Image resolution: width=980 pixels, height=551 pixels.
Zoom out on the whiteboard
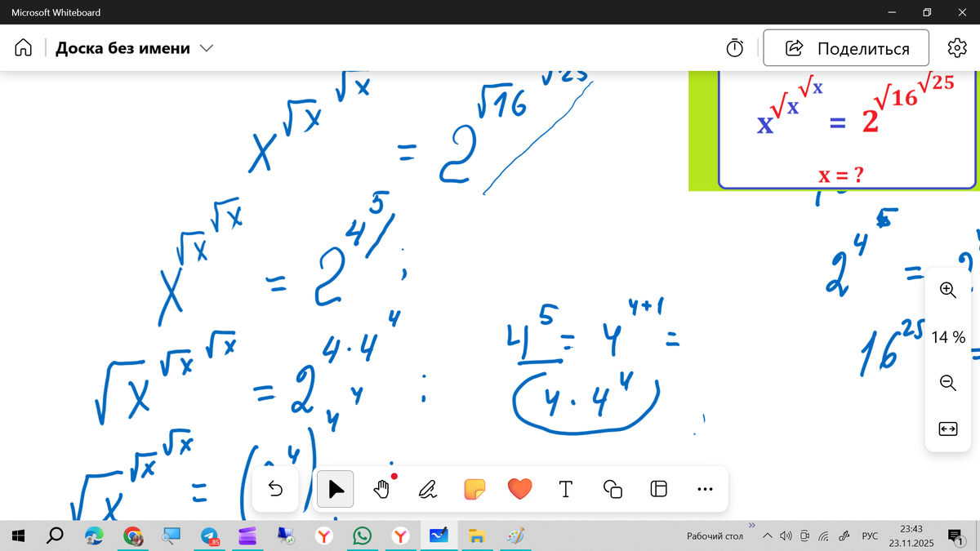click(947, 381)
